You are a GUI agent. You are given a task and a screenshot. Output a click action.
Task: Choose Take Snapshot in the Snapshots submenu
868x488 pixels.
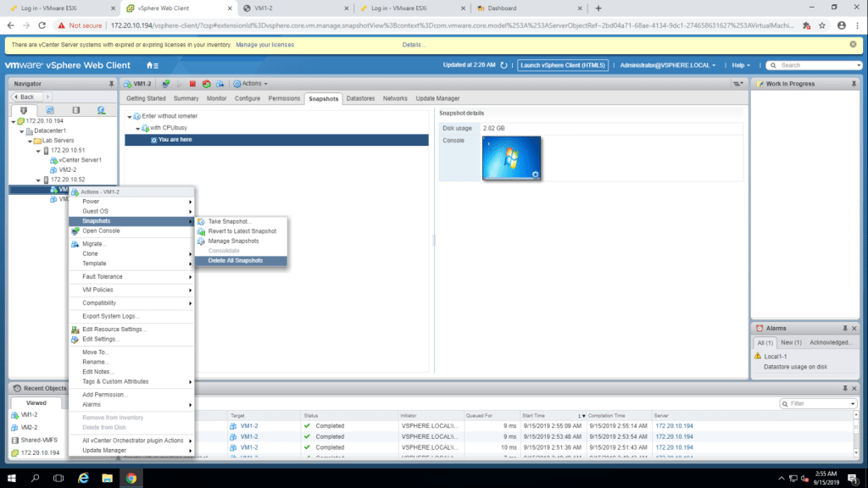click(x=230, y=221)
